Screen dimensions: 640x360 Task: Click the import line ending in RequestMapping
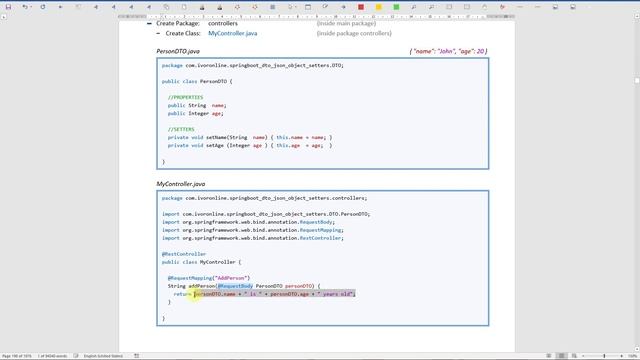pos(253,230)
